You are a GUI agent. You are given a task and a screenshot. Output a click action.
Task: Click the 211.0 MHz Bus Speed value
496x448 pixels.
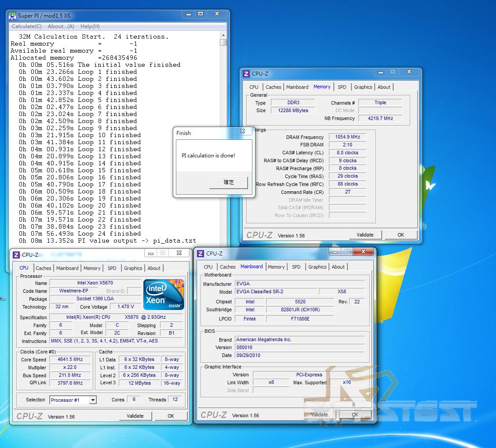coord(70,375)
